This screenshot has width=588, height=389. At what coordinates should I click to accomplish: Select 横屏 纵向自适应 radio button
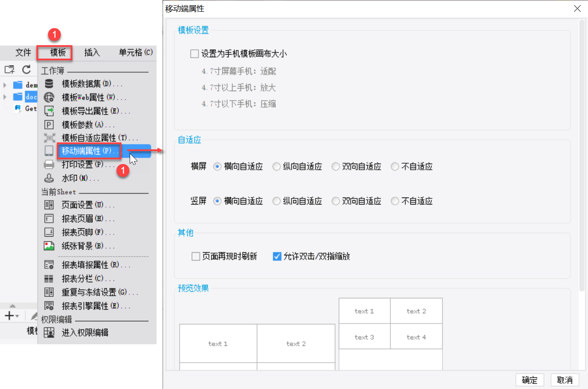276,166
